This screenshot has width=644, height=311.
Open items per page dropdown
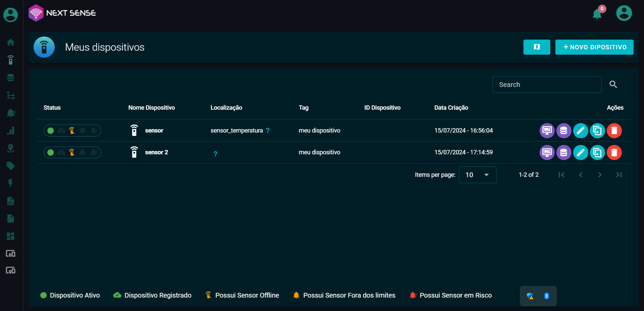point(477,175)
